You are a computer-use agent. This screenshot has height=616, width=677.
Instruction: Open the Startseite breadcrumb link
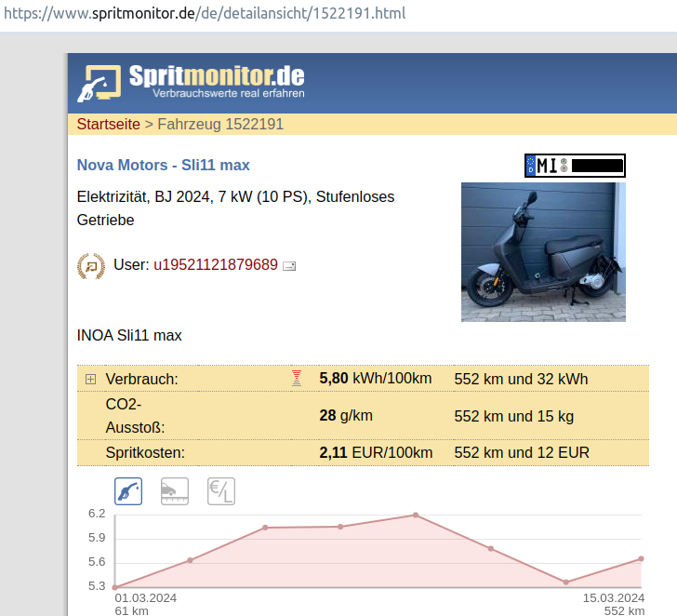click(108, 124)
